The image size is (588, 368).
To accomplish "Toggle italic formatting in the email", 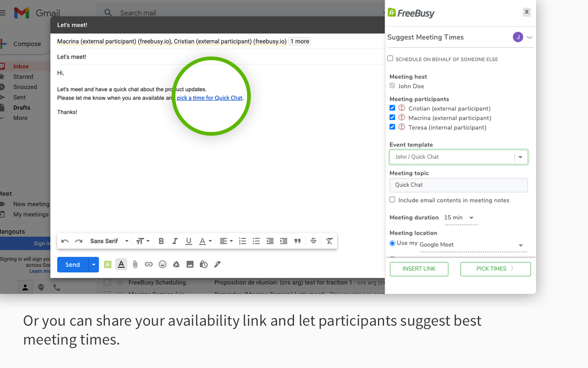I will (175, 241).
